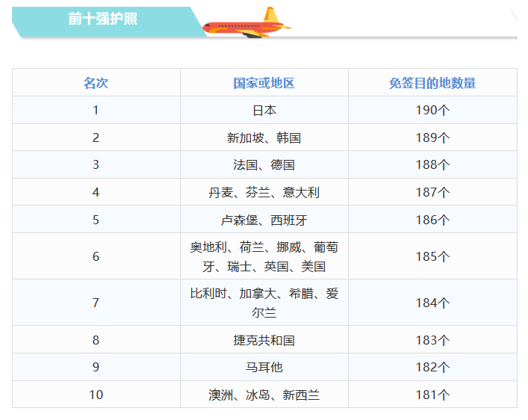
Task: Click rank number 9 in 马耳他 row
Action: [96, 367]
